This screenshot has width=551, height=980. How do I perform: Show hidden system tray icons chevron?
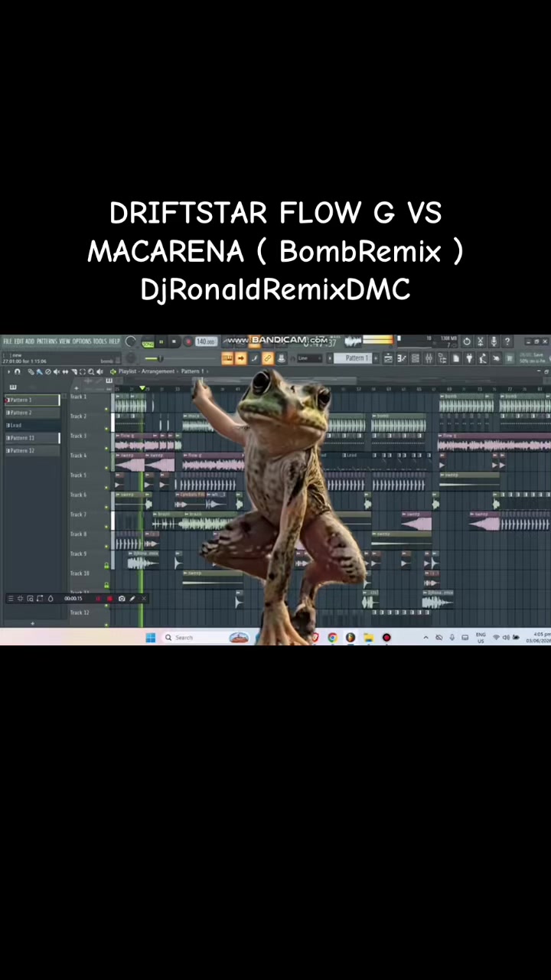coord(425,637)
